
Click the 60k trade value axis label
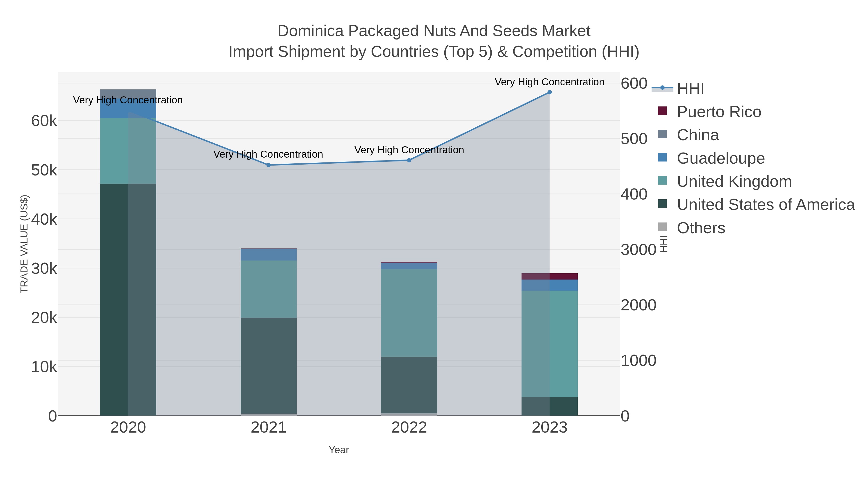(44, 121)
